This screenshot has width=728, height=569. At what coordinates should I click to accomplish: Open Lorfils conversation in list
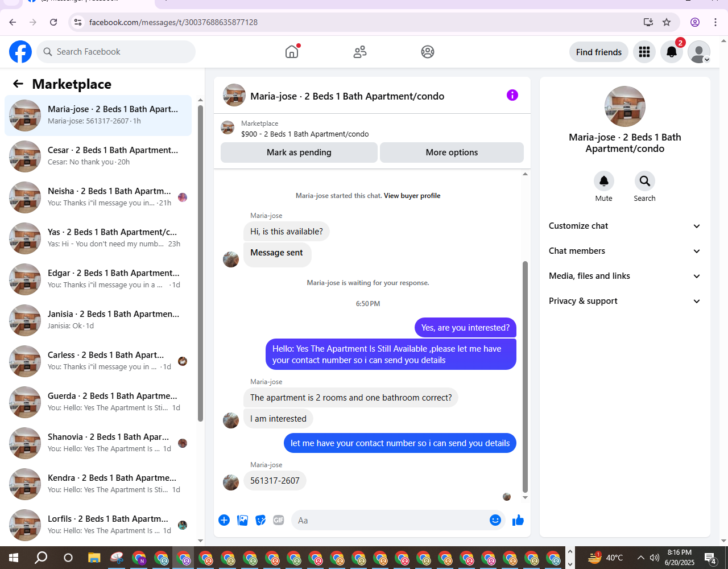coord(98,525)
